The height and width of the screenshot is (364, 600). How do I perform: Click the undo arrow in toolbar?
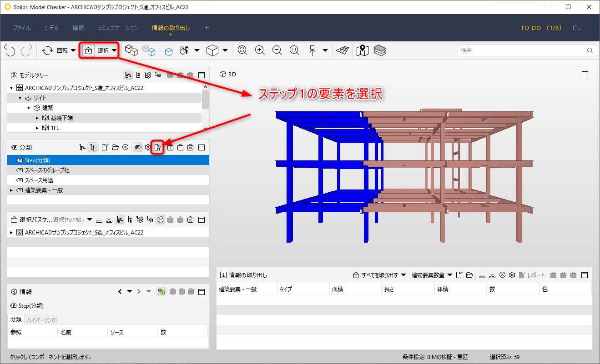pos(9,50)
